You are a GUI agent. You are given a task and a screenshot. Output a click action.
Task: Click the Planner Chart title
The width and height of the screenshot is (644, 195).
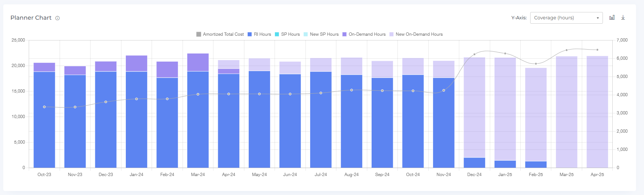pyautogui.click(x=31, y=18)
